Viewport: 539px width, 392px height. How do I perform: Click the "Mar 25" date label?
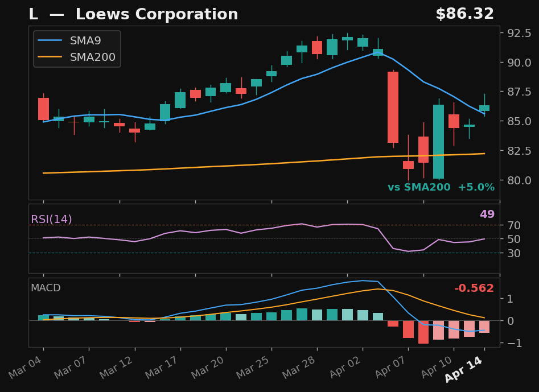[x=254, y=368]
